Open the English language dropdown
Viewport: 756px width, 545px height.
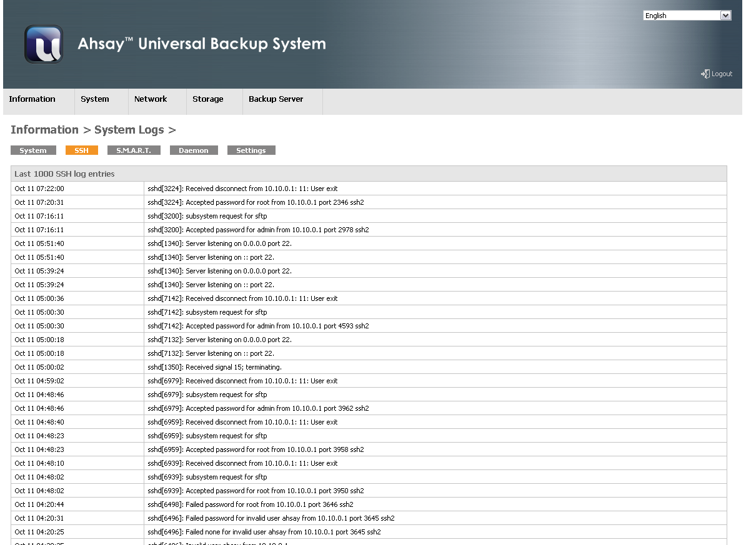687,16
